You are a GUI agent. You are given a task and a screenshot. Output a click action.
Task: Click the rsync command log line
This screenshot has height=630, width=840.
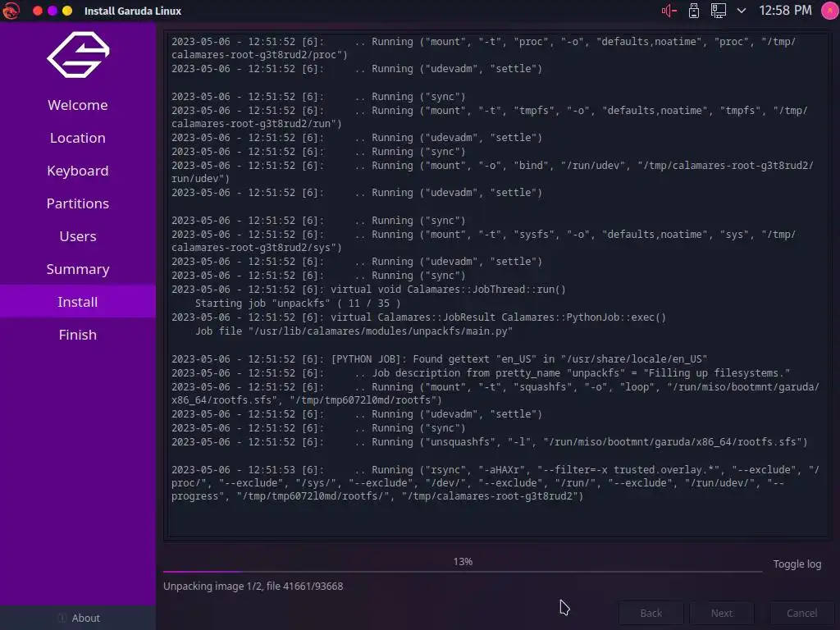coord(495,482)
